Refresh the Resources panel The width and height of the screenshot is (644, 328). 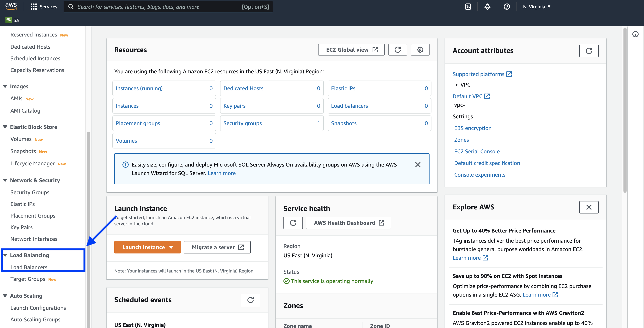[x=398, y=49]
